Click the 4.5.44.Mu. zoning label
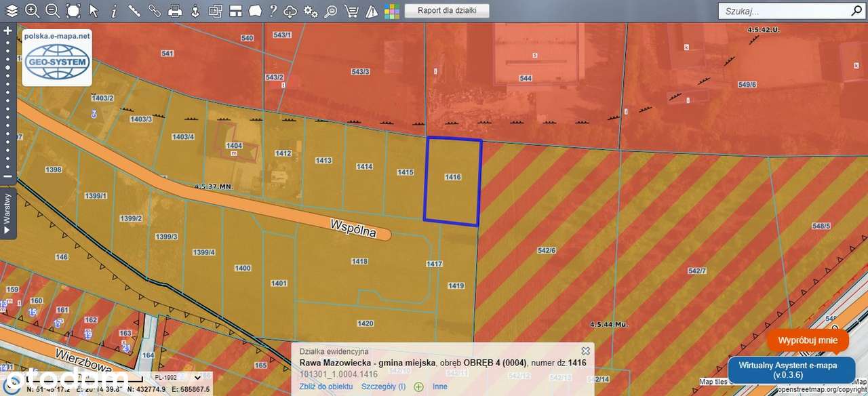The image size is (868, 396). coord(609,324)
